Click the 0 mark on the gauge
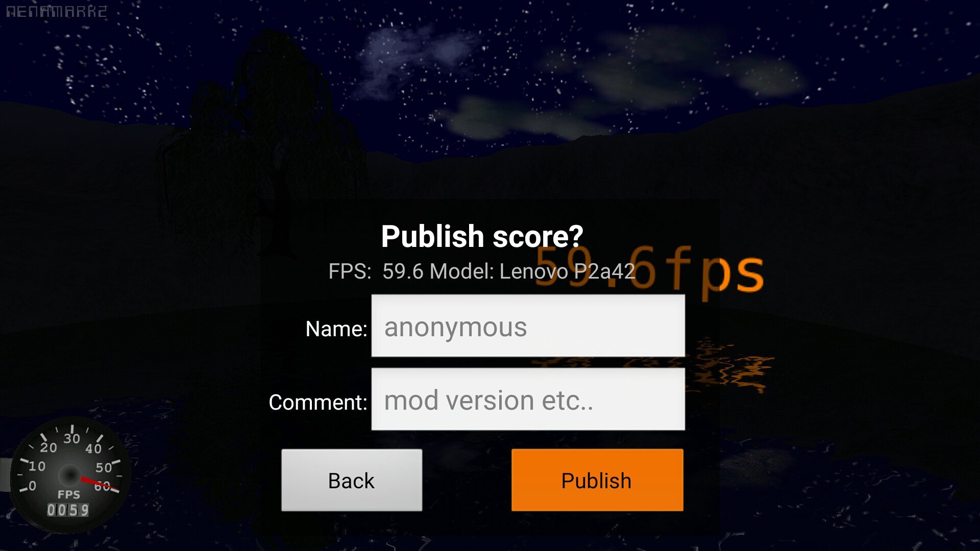980x551 pixels. pos(32,485)
